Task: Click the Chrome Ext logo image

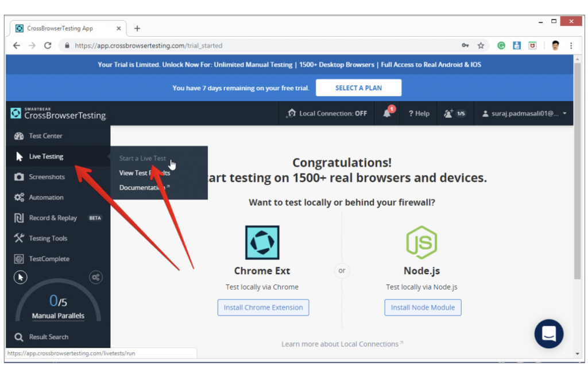Action: tap(262, 243)
